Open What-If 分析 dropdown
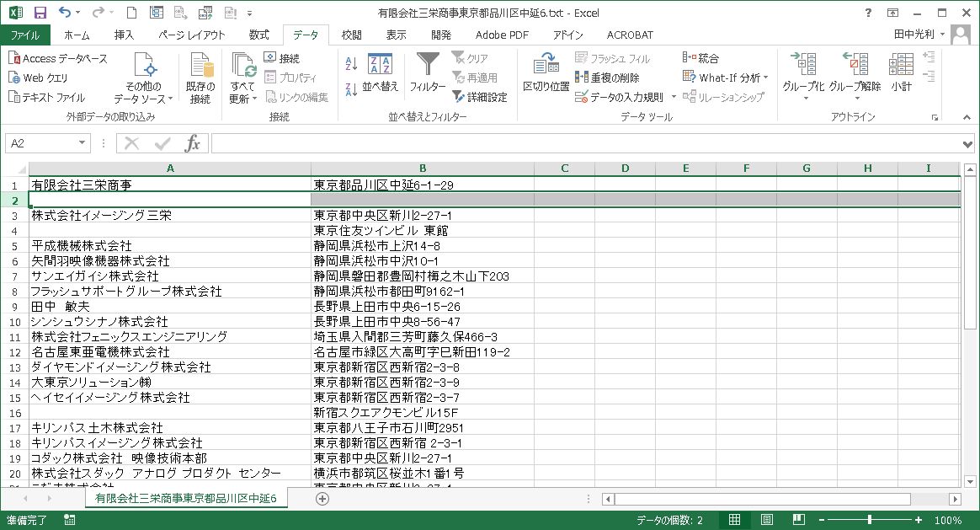The height and width of the screenshot is (530, 980). click(725, 78)
